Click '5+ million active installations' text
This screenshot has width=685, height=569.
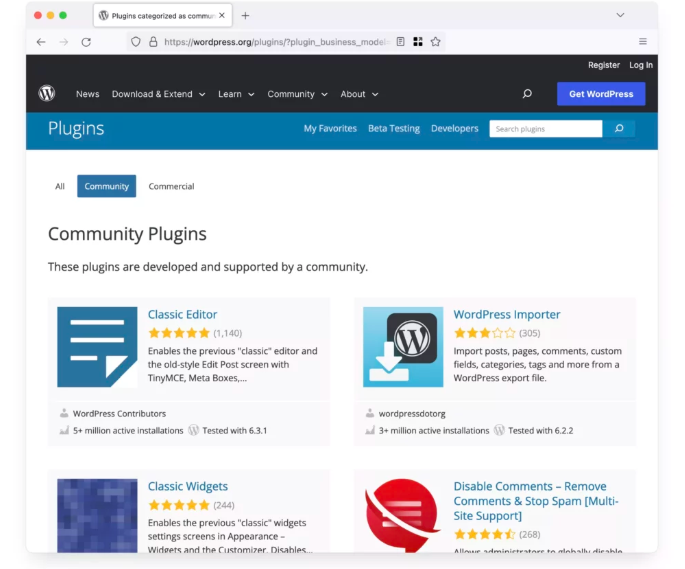(x=128, y=430)
